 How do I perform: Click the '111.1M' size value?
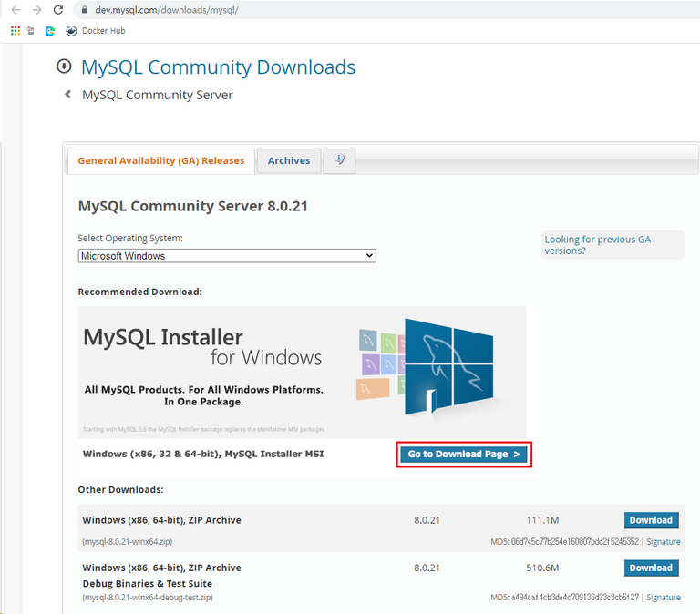[x=542, y=520]
